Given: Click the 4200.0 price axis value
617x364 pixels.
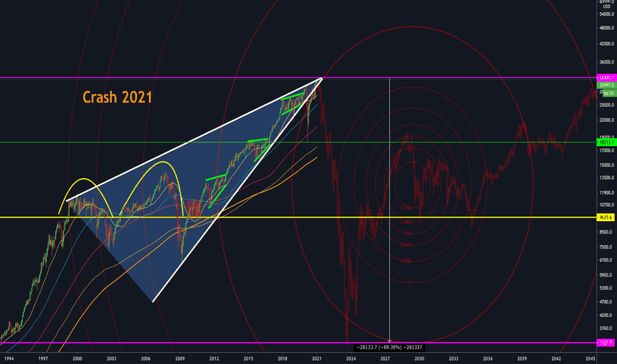Looking at the screenshot, I should click(606, 315).
